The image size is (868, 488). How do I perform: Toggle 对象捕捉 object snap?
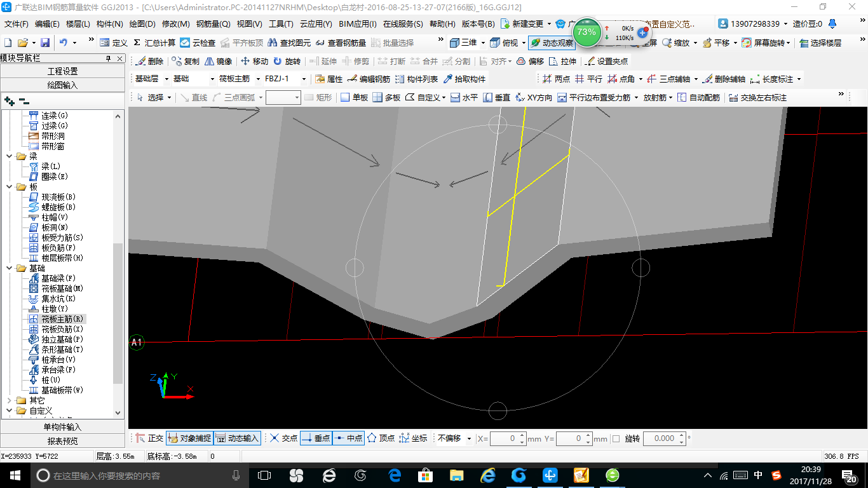pos(189,438)
